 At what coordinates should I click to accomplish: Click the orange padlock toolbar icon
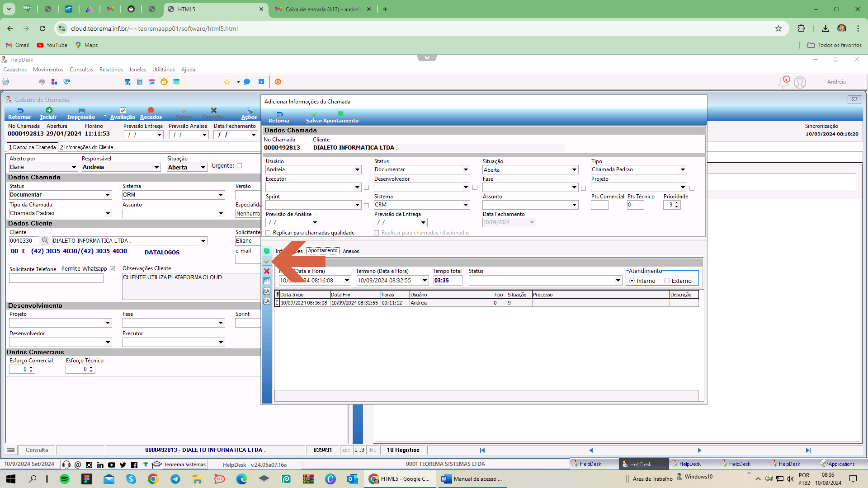(164, 82)
